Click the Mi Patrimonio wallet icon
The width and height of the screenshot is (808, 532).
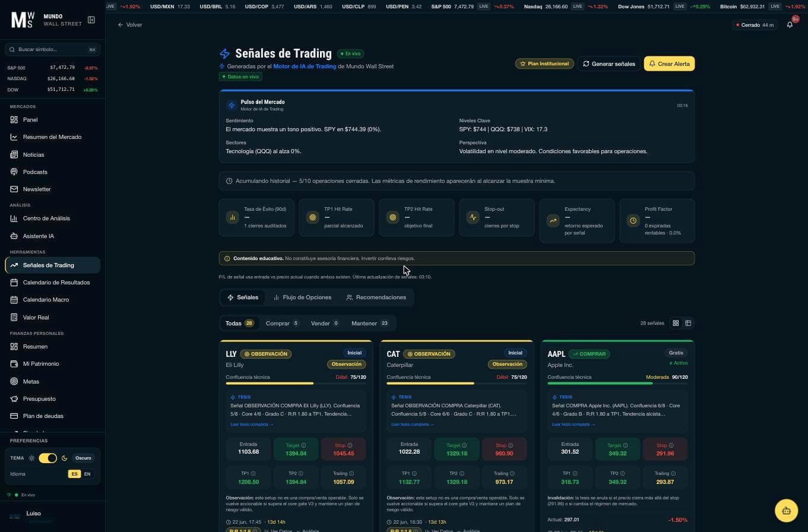14,363
